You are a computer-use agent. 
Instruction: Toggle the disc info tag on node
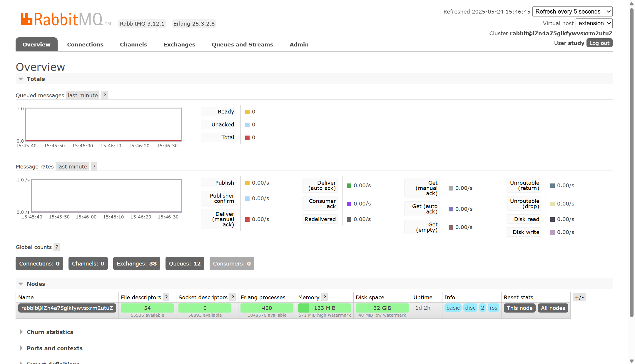(x=470, y=308)
